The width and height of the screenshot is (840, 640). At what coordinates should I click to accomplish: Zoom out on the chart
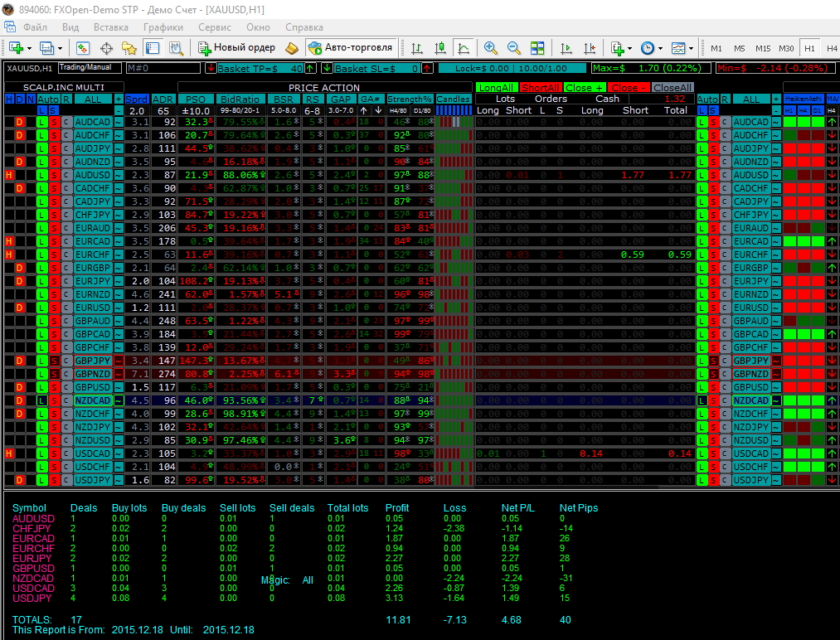click(514, 48)
